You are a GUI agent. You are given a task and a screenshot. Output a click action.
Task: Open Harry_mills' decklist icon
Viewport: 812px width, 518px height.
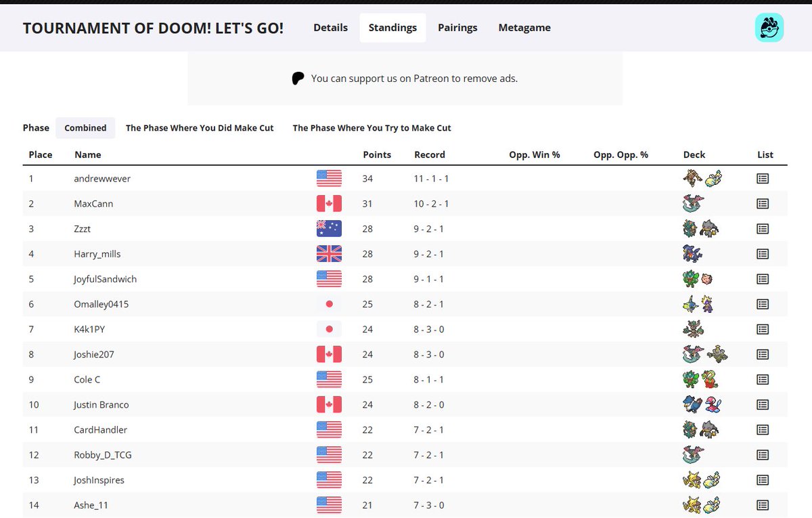click(763, 254)
